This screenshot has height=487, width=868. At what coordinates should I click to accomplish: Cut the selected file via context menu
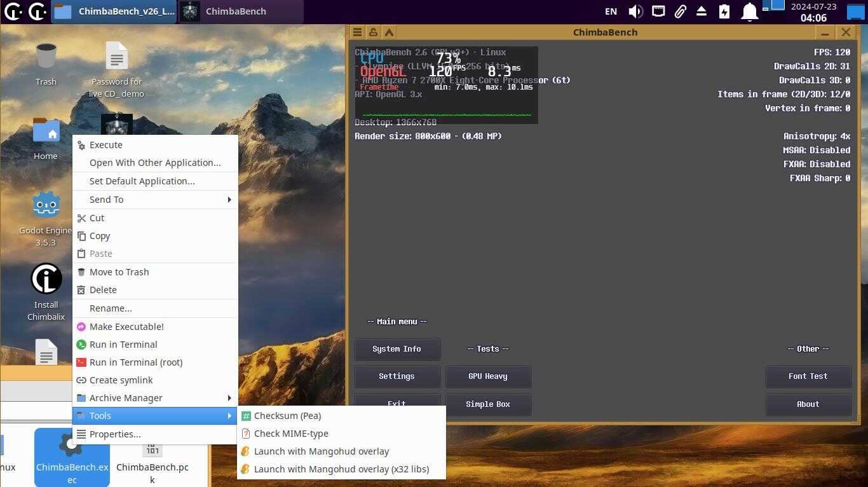(155, 218)
